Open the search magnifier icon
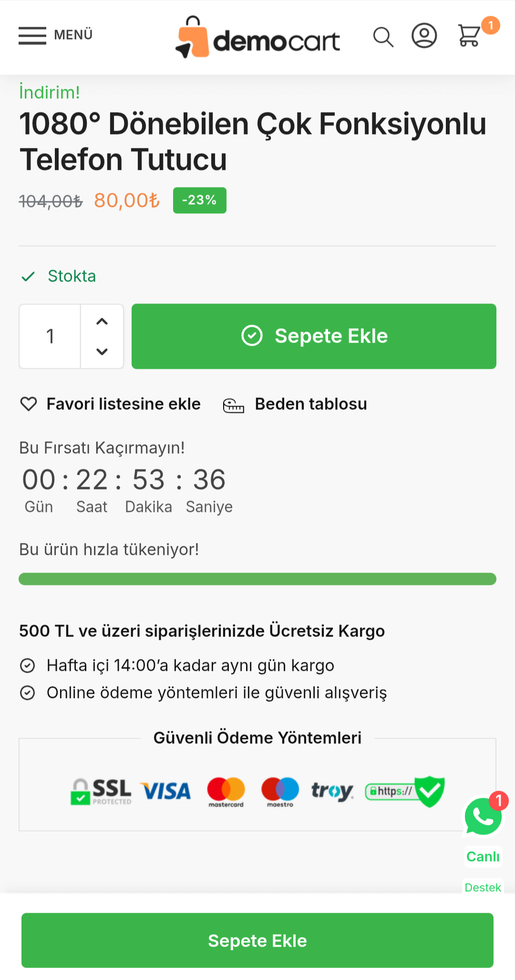The image size is (515, 980). [x=383, y=37]
